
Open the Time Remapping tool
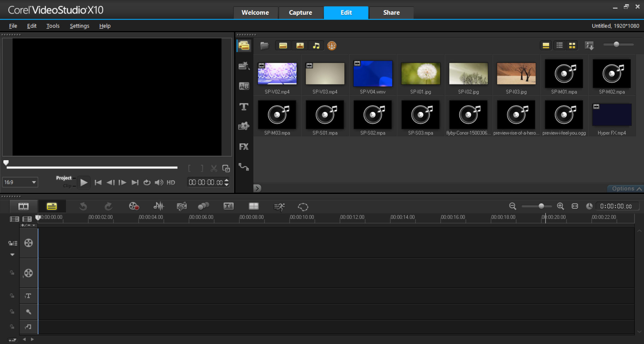279,207
